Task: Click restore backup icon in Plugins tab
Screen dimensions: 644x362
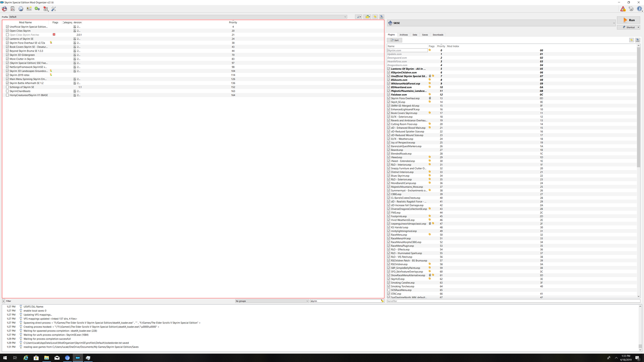Action: pos(631,40)
